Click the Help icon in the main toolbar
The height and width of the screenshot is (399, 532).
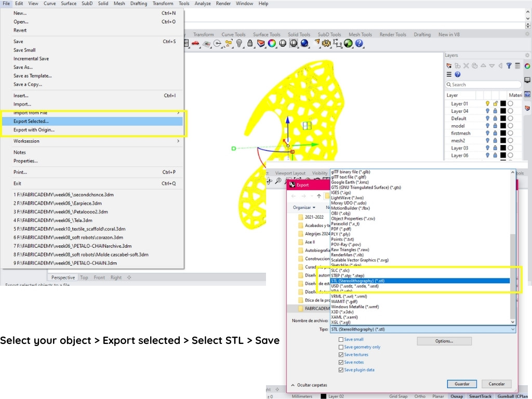[359, 44]
